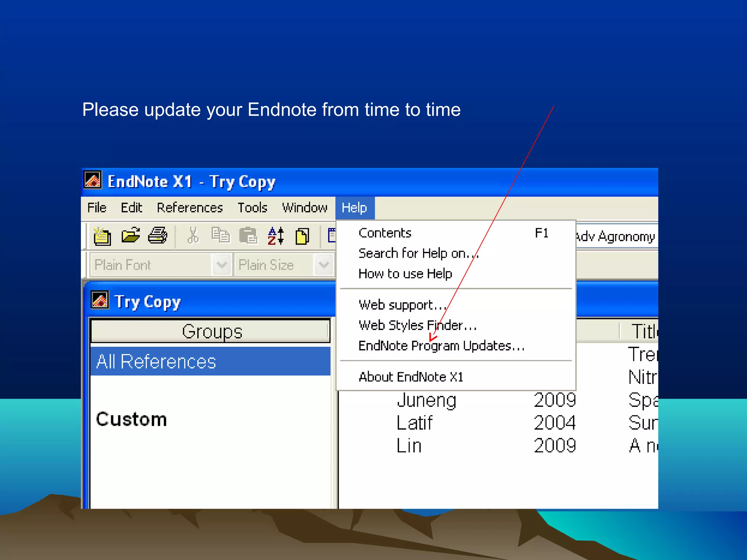Select Contents in Help menu
Image resolution: width=747 pixels, height=560 pixels.
tap(456, 233)
